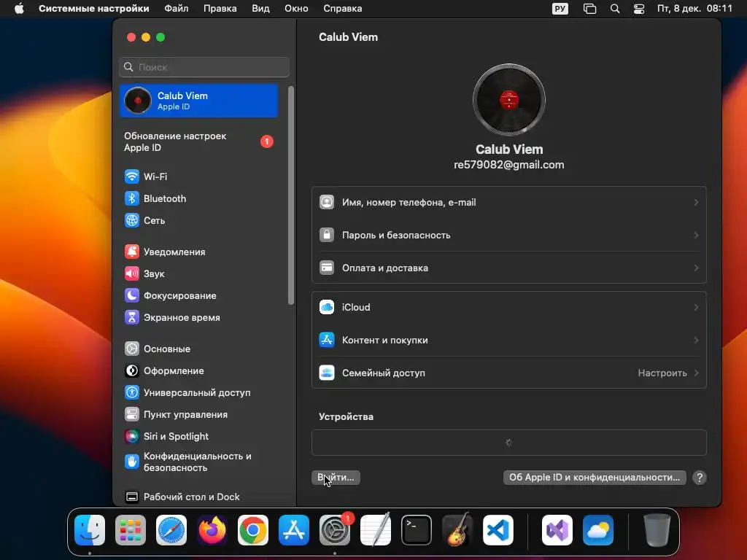The height and width of the screenshot is (560, 747).
Task: Open App Store from the Dock
Action: point(294,530)
